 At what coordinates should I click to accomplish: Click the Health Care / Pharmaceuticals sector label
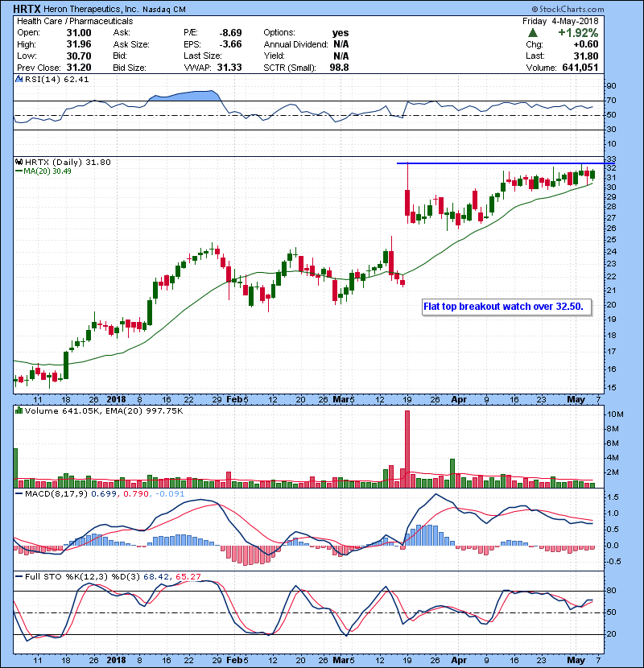click(75, 21)
